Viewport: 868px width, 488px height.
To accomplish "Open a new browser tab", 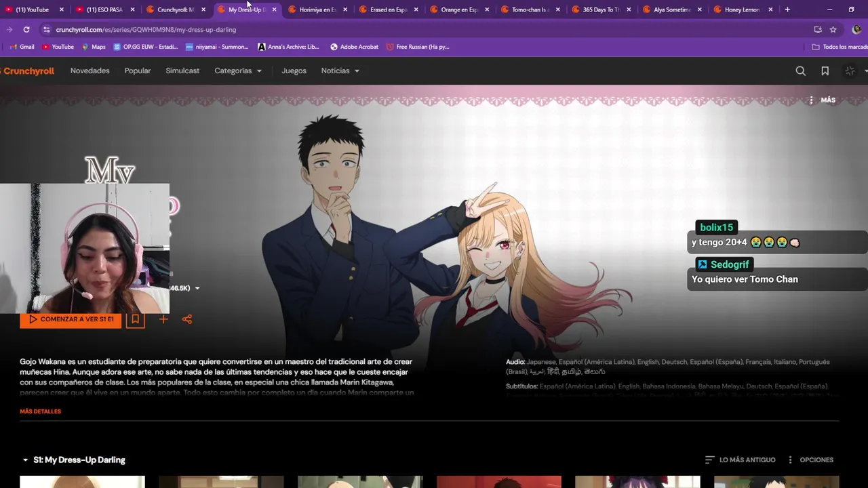I will (x=787, y=9).
